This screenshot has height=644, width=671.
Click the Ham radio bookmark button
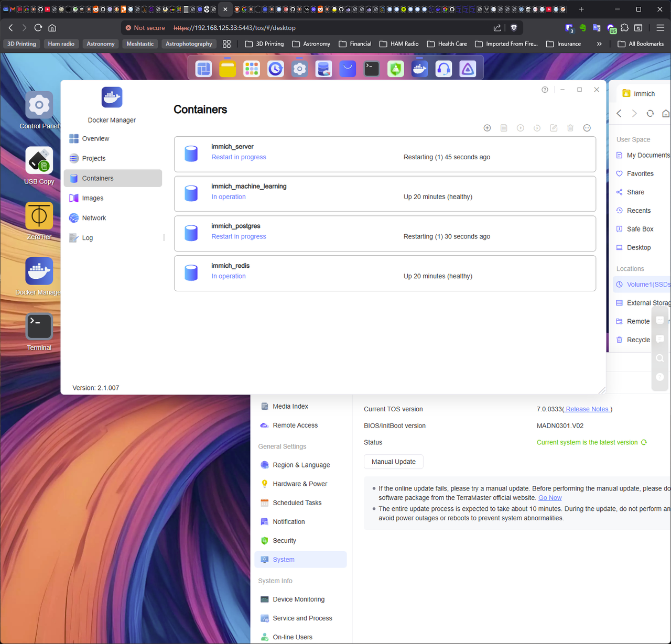pos(61,44)
